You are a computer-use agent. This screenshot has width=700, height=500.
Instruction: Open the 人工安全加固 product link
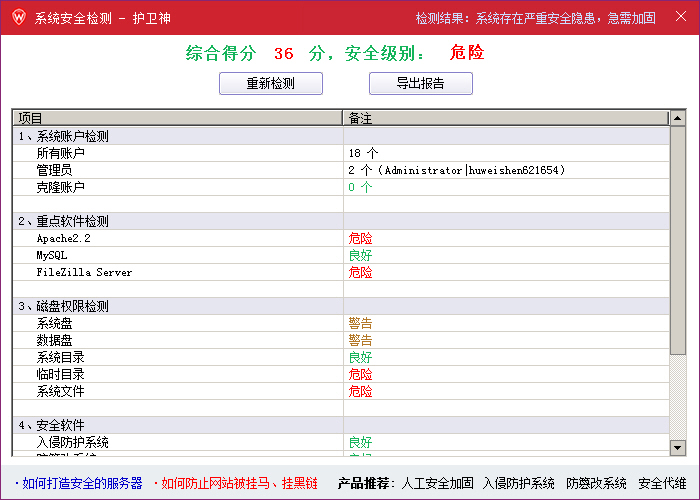point(438,483)
